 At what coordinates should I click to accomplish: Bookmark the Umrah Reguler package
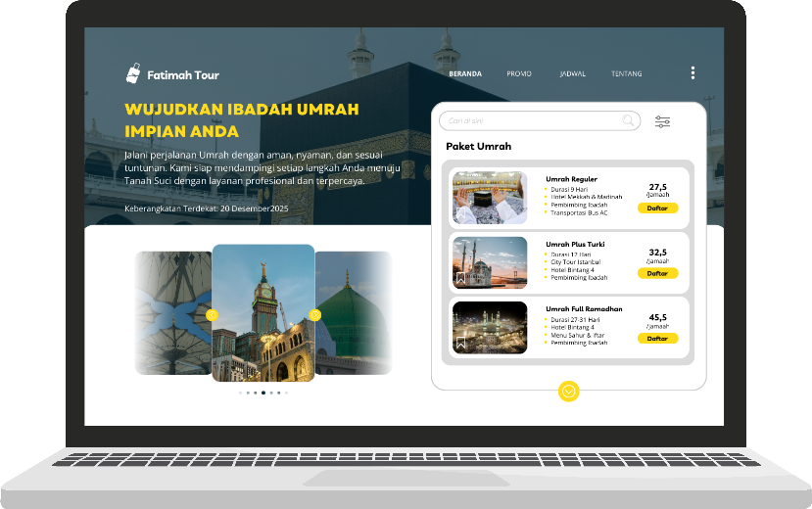(461, 213)
